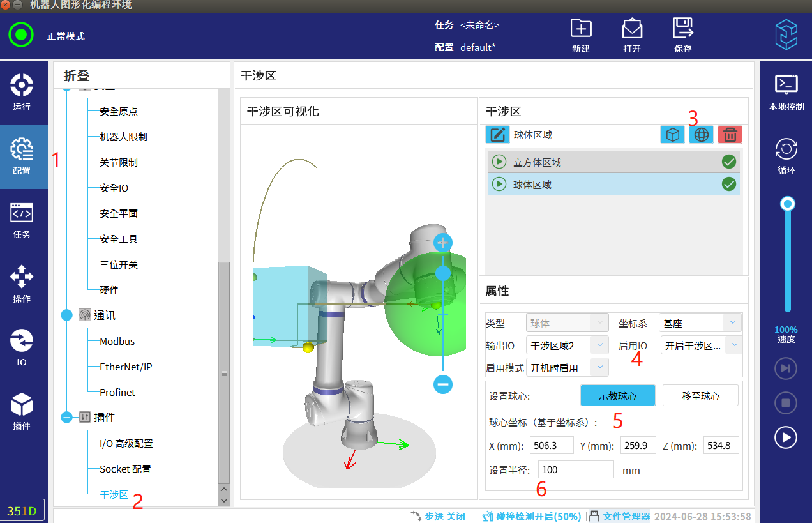Click the 示教球心 button
This screenshot has width=812, height=523.
pyautogui.click(x=617, y=396)
